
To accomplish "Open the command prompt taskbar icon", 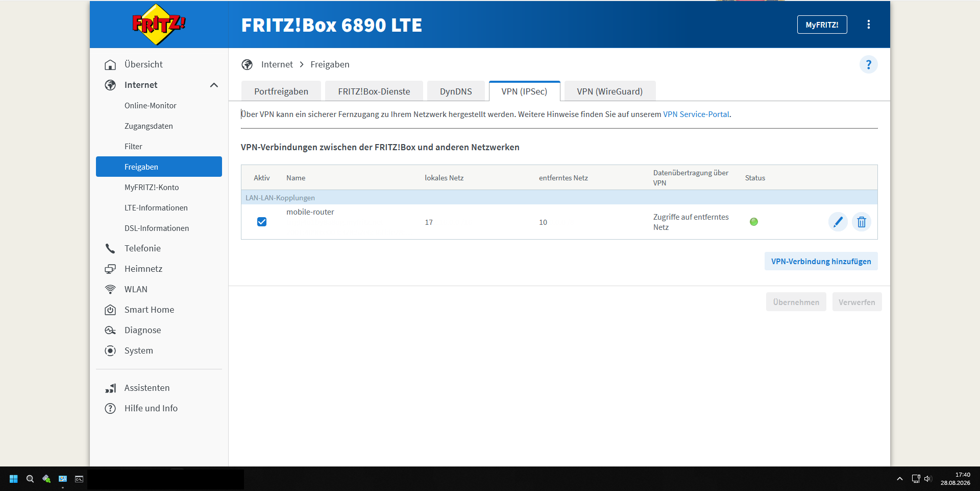I will point(79,479).
